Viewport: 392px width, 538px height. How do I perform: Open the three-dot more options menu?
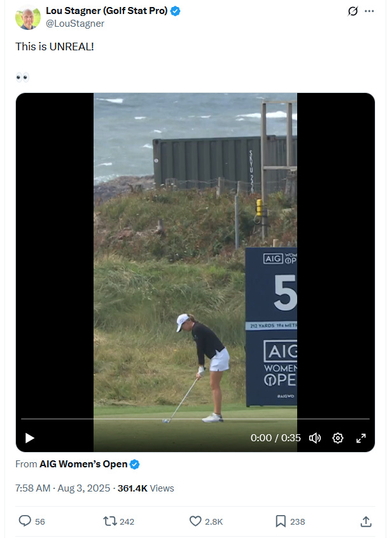tap(369, 11)
